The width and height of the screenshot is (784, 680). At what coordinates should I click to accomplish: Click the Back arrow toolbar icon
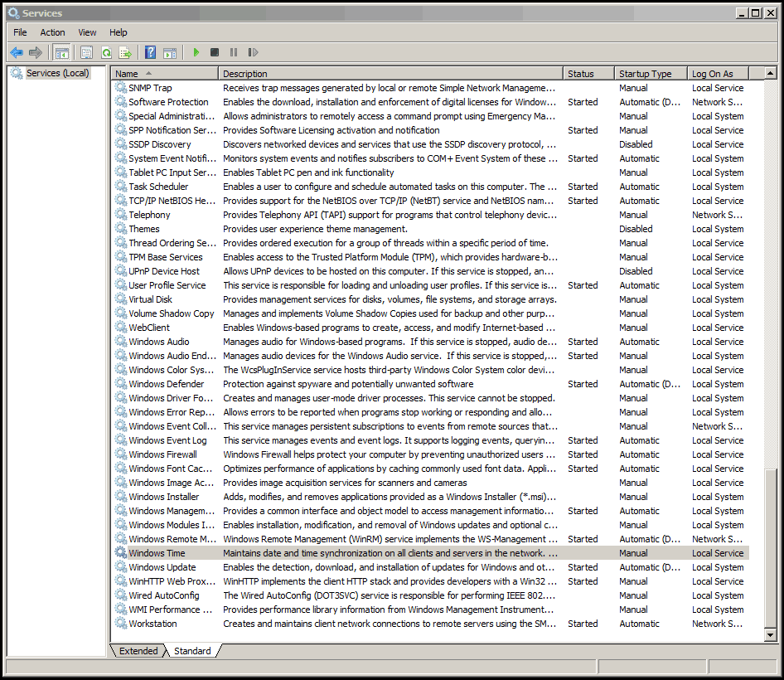(x=17, y=52)
